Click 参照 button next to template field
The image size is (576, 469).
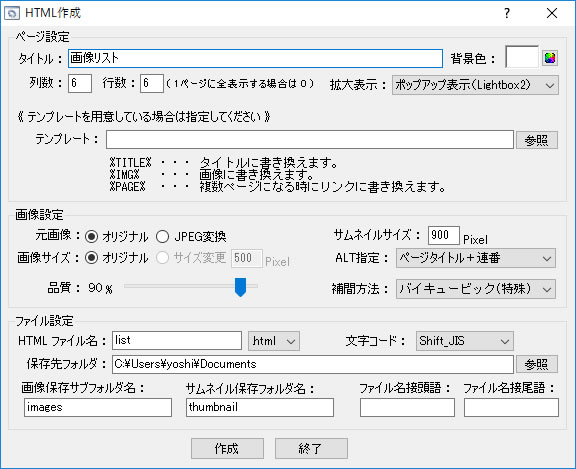[x=537, y=140]
